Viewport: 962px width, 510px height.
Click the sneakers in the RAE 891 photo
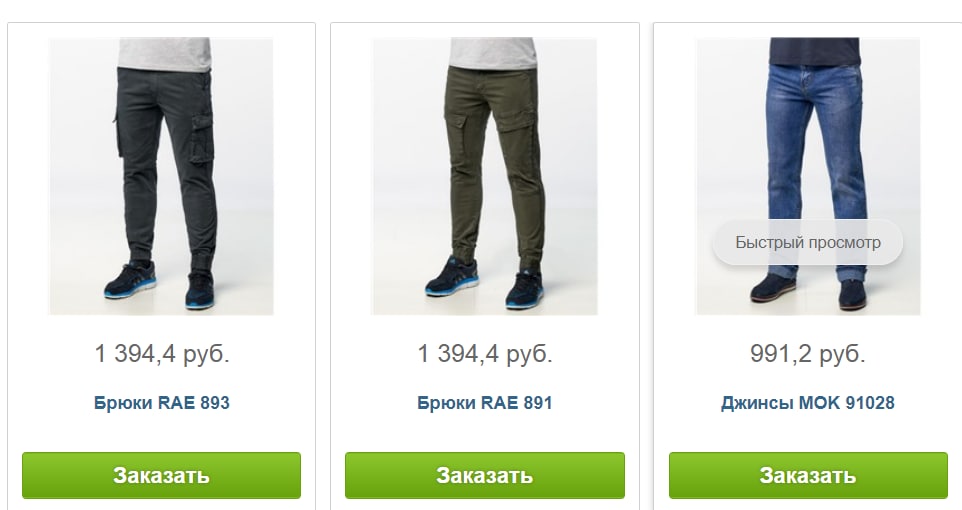(485, 285)
